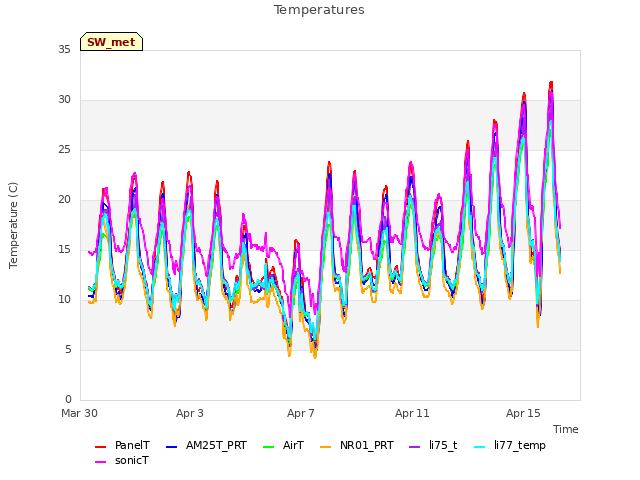Click the li77_temp legend entry
Viewport: 640px width, 480px height.
tap(510, 445)
